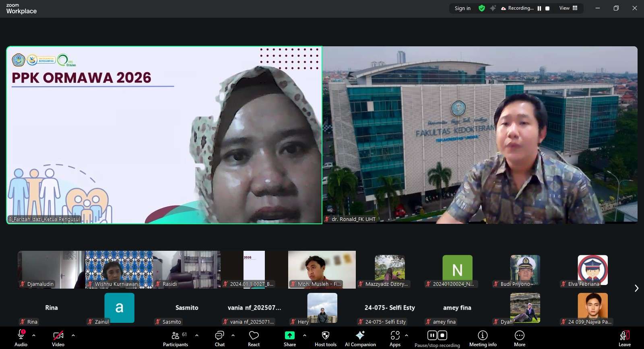
Task: Expand the Participants options arrow
Action: click(x=197, y=335)
